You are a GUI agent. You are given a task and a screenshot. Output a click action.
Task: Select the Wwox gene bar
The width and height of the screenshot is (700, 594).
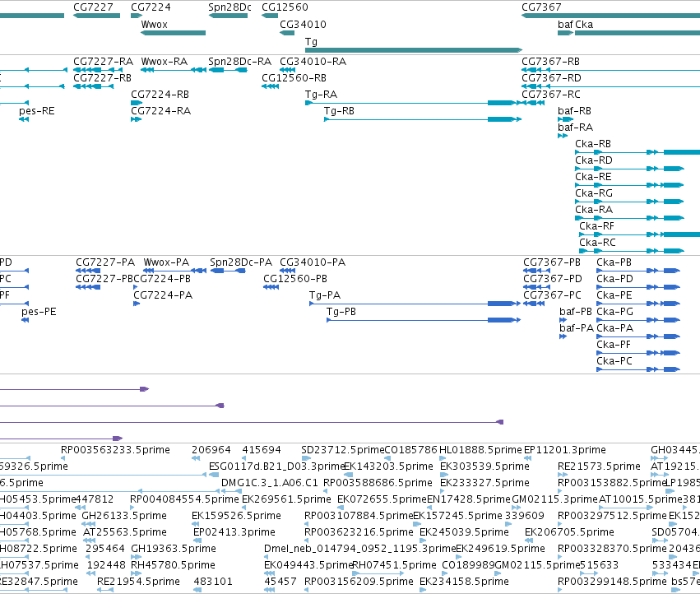(174, 33)
